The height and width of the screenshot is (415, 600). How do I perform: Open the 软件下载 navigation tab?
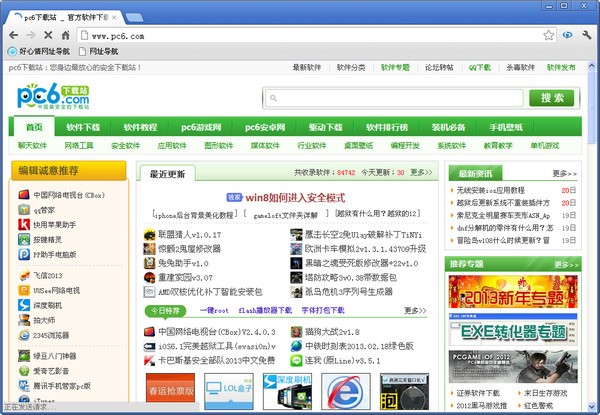click(83, 127)
